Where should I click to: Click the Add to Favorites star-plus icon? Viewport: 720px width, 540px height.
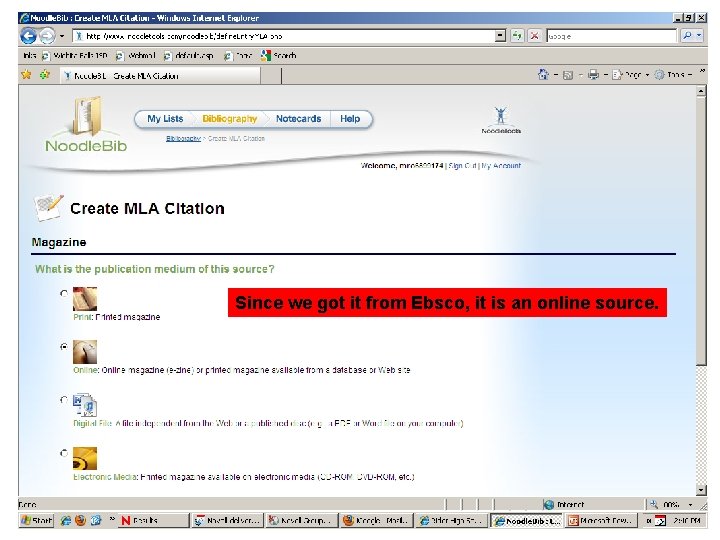coord(45,74)
